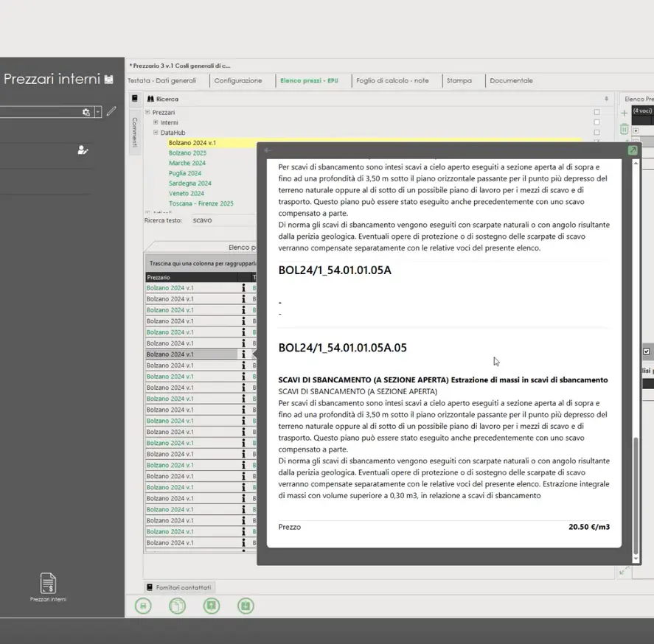Click the green save icon in bottom toolbar
This screenshot has width=654, height=644.
[143, 606]
